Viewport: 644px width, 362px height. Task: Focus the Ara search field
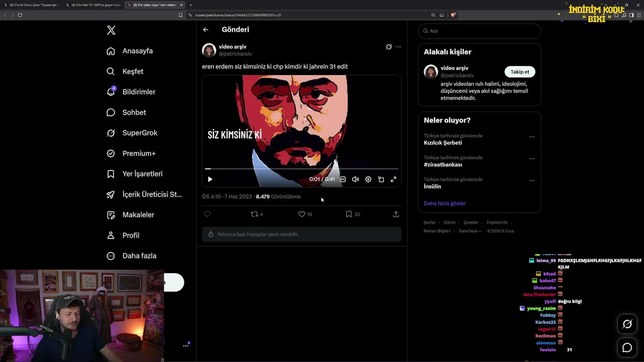pos(479,31)
